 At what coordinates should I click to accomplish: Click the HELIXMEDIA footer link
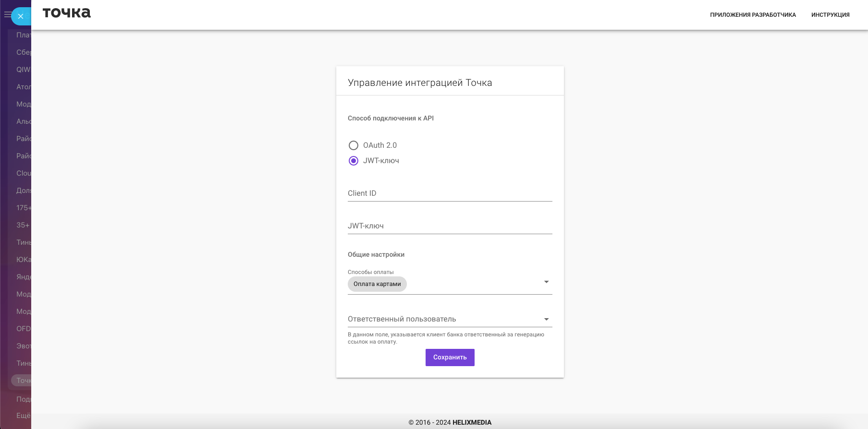coord(472,423)
